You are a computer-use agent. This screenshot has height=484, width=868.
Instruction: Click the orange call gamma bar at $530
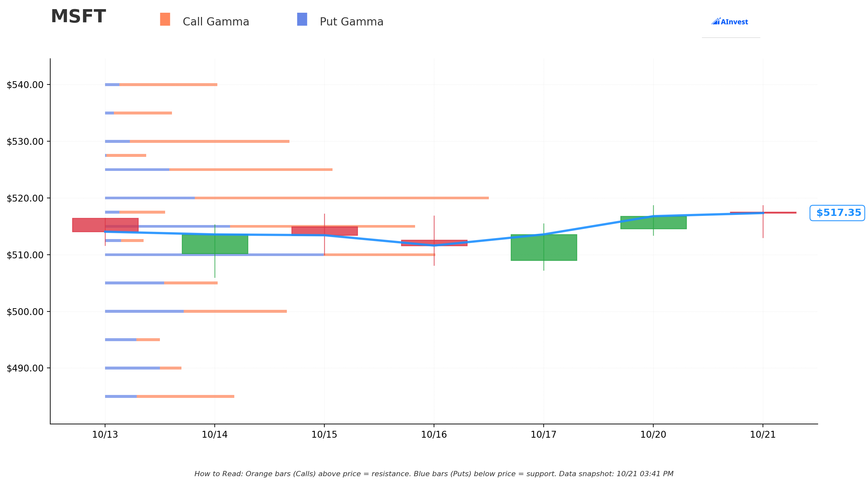[209, 142]
